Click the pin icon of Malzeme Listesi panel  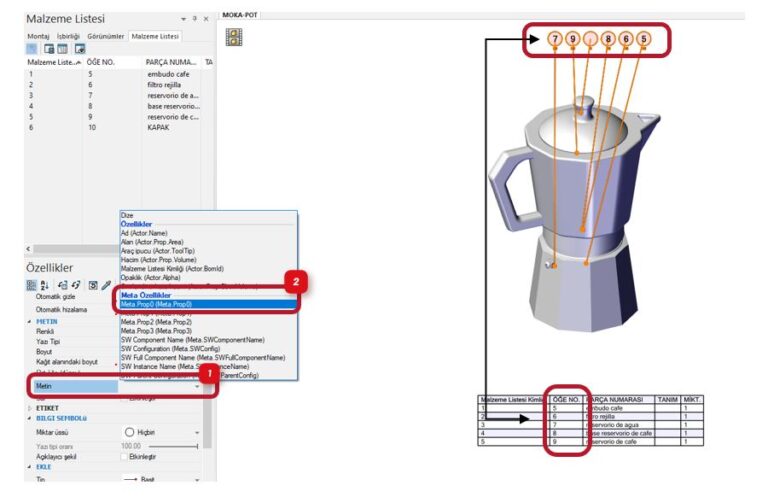(194, 19)
